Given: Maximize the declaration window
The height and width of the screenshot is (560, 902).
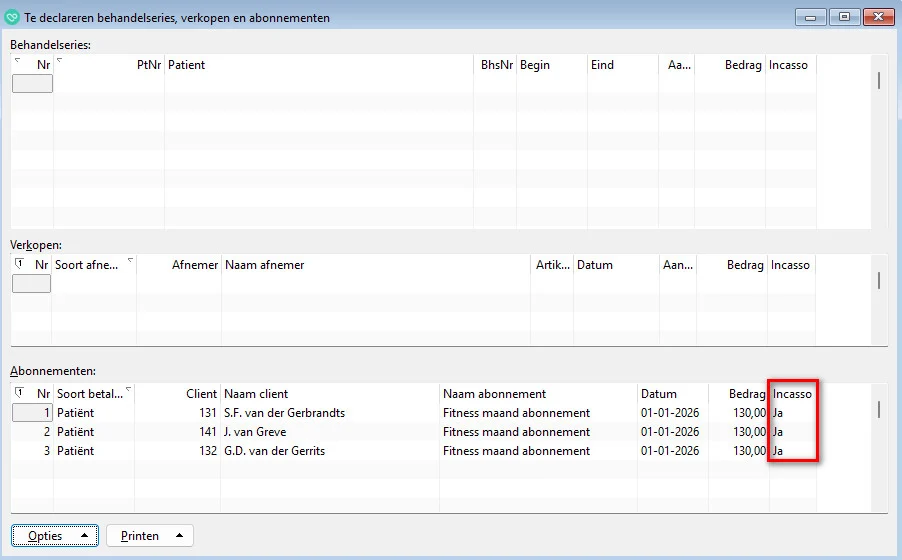Looking at the screenshot, I should (x=845, y=17).
